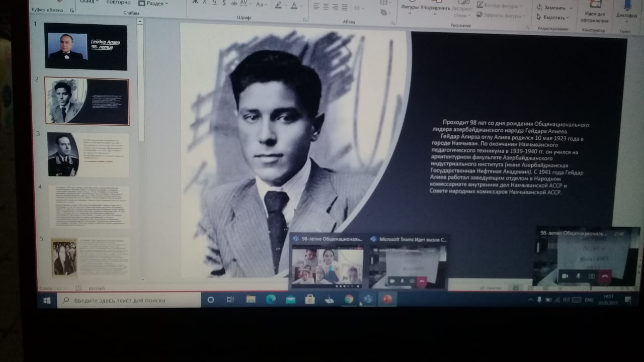This screenshot has height=362, width=644.
Task: Click the русский language indicator in status bar
Action: [x=97, y=288]
